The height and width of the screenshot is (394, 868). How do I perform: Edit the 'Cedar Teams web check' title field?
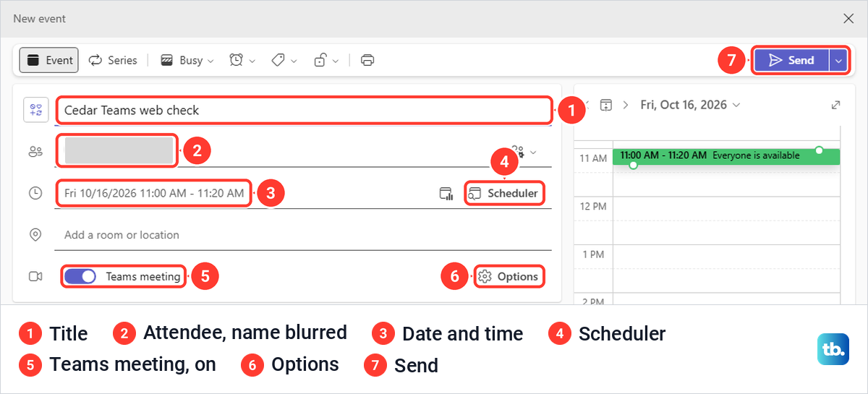303,111
